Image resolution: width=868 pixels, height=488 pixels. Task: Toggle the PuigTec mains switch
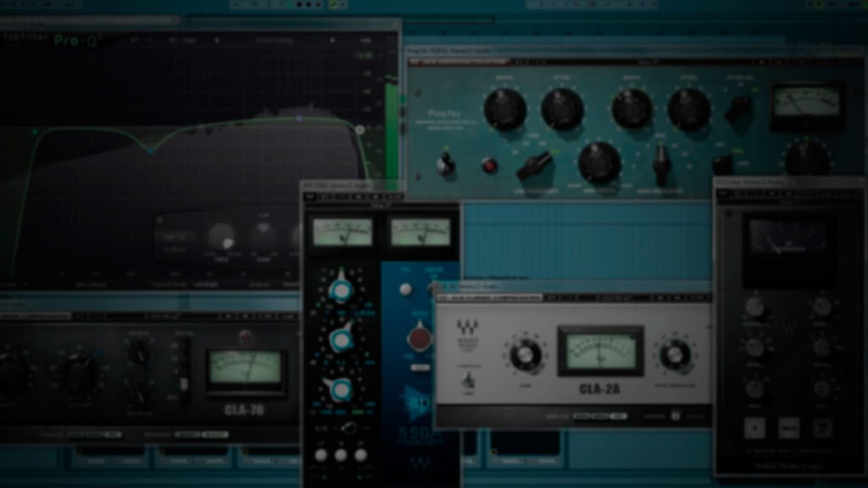[722, 164]
